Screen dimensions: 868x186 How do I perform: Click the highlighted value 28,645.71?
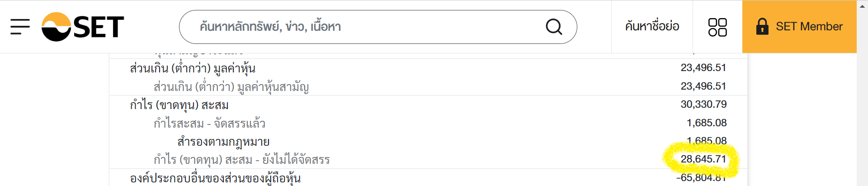pyautogui.click(x=703, y=159)
